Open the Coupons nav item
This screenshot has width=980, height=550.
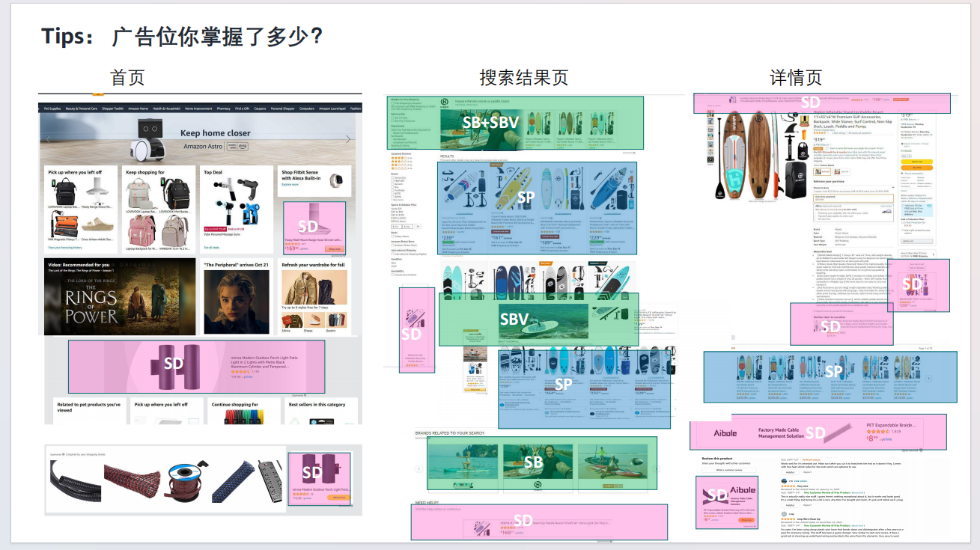tap(260, 109)
